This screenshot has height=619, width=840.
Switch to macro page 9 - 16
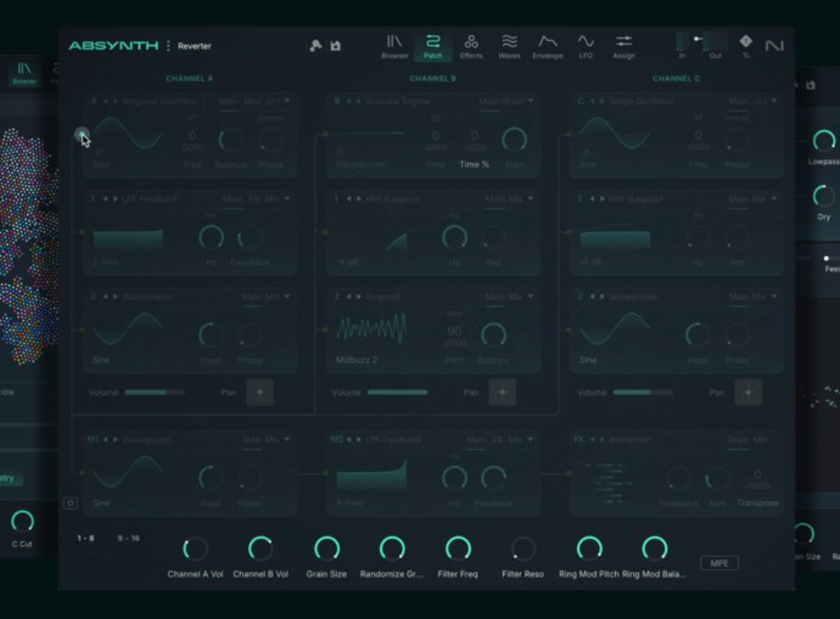(x=129, y=538)
